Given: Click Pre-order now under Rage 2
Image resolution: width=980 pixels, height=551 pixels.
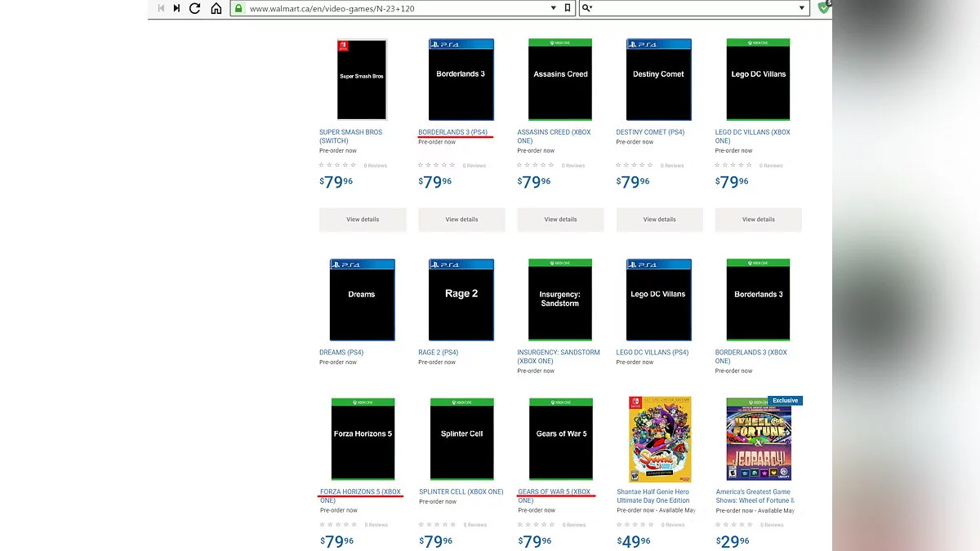Looking at the screenshot, I should [x=437, y=362].
